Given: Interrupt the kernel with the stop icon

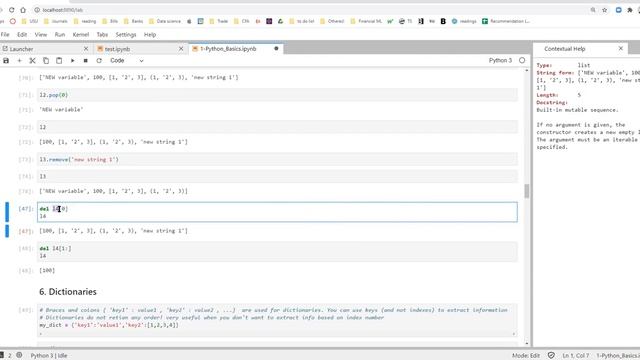Looking at the screenshot, I should tap(85, 60).
